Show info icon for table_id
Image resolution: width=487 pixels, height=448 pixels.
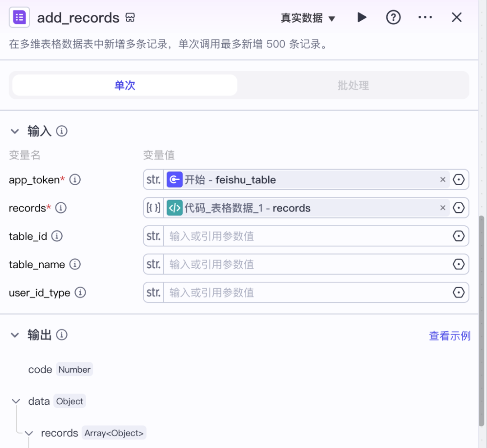(x=57, y=236)
